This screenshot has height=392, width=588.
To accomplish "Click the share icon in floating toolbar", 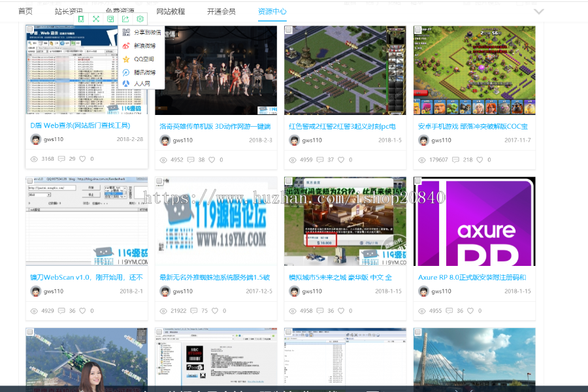I will point(125,19).
